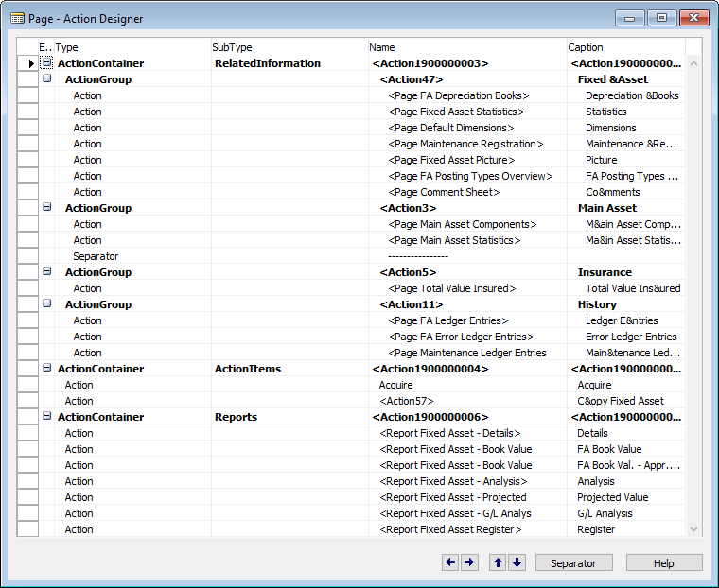
Task: Click the Separator button
Action: coord(573,562)
